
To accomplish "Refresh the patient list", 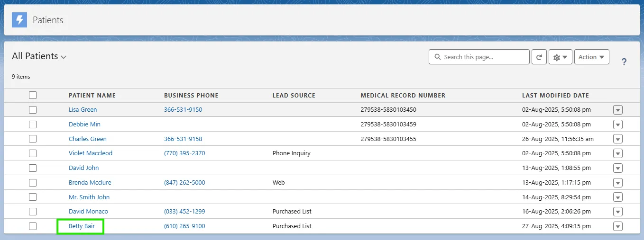I will 539,57.
